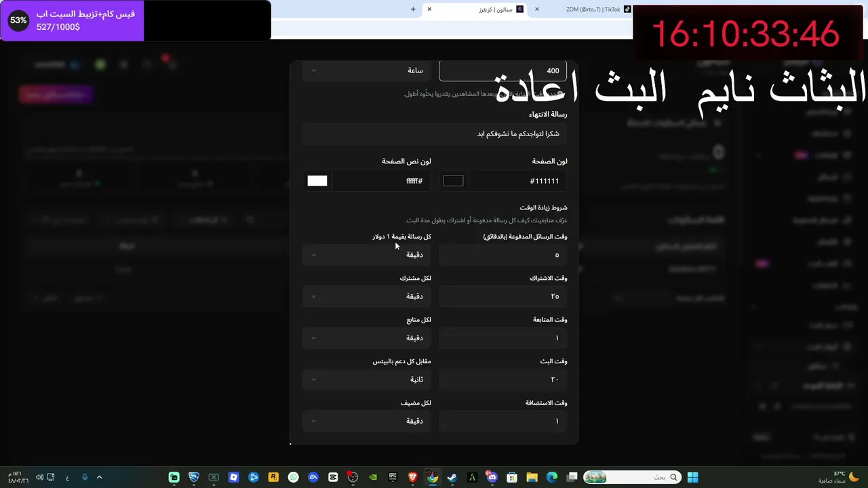Click the #111111 page color hex field
Screen dimensions: 868x488
pos(517,181)
